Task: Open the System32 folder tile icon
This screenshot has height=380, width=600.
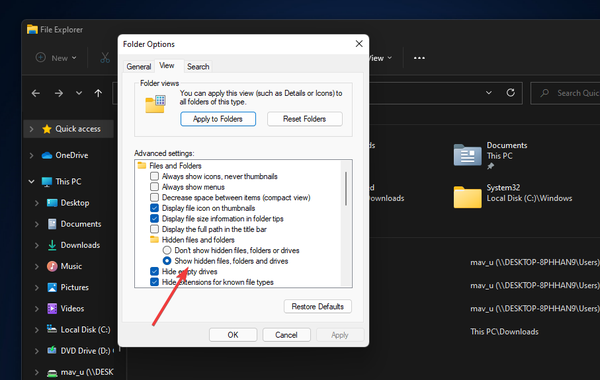Action: [467, 197]
